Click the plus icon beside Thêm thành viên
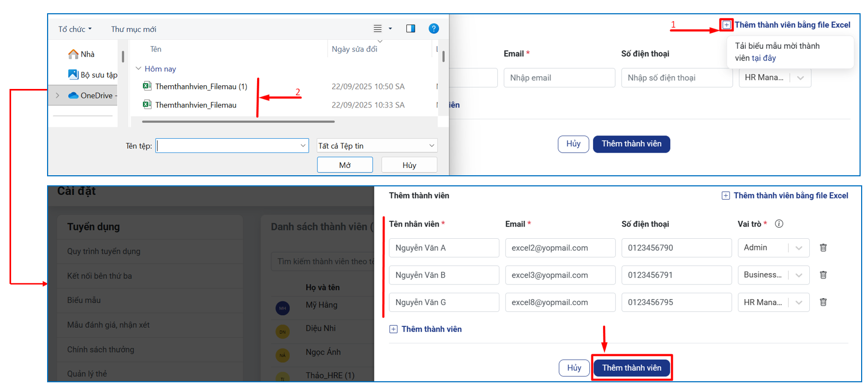Image resolution: width=868 pixels, height=386 pixels. click(393, 329)
